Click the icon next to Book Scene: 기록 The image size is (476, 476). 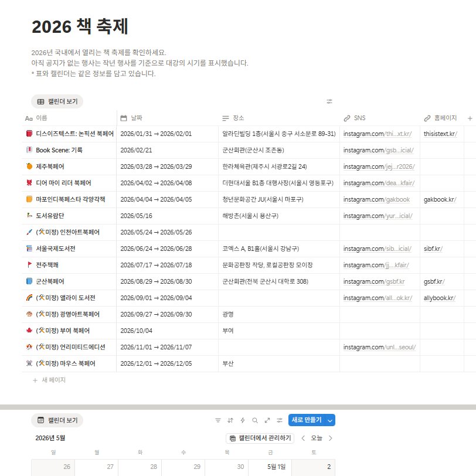pyautogui.click(x=29, y=150)
